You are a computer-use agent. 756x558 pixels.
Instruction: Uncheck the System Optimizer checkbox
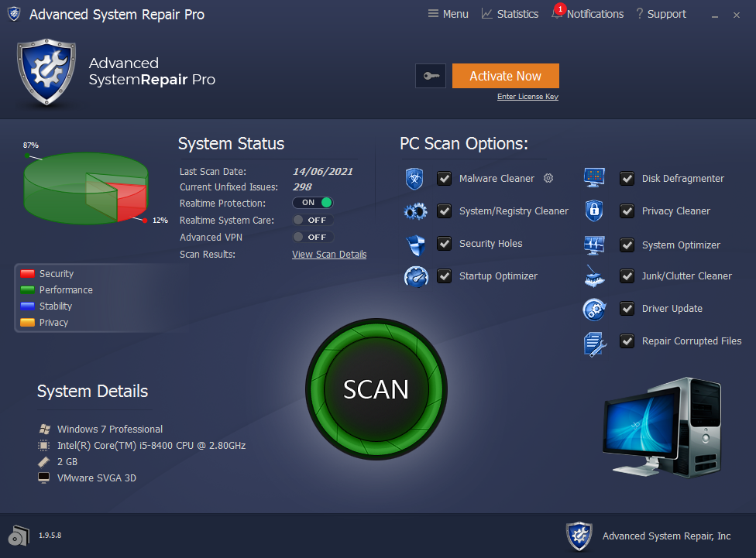click(x=627, y=245)
